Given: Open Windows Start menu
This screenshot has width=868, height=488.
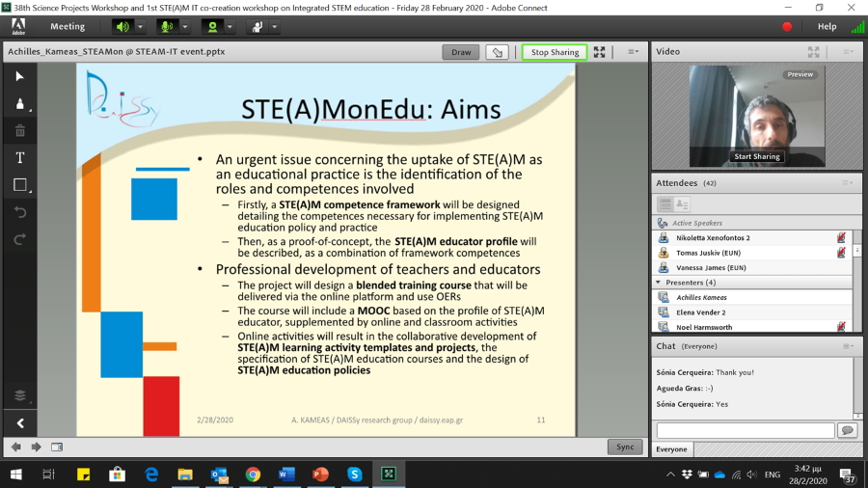Looking at the screenshot, I should [16, 474].
